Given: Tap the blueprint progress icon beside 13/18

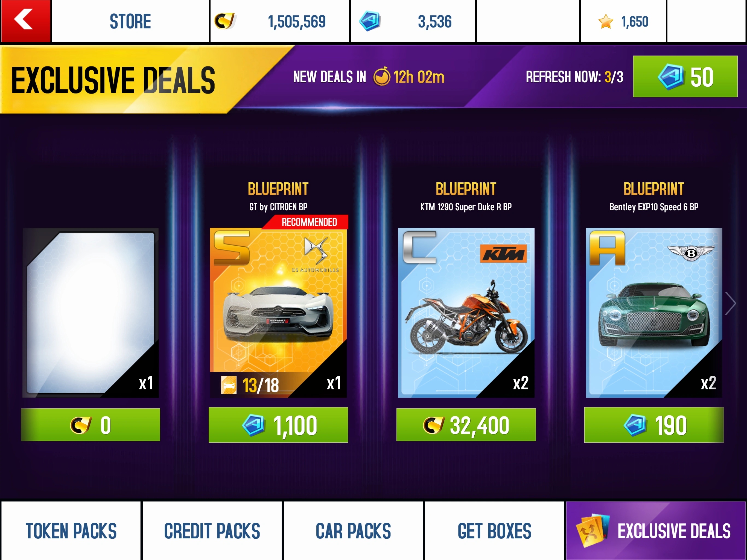Looking at the screenshot, I should point(229,385).
